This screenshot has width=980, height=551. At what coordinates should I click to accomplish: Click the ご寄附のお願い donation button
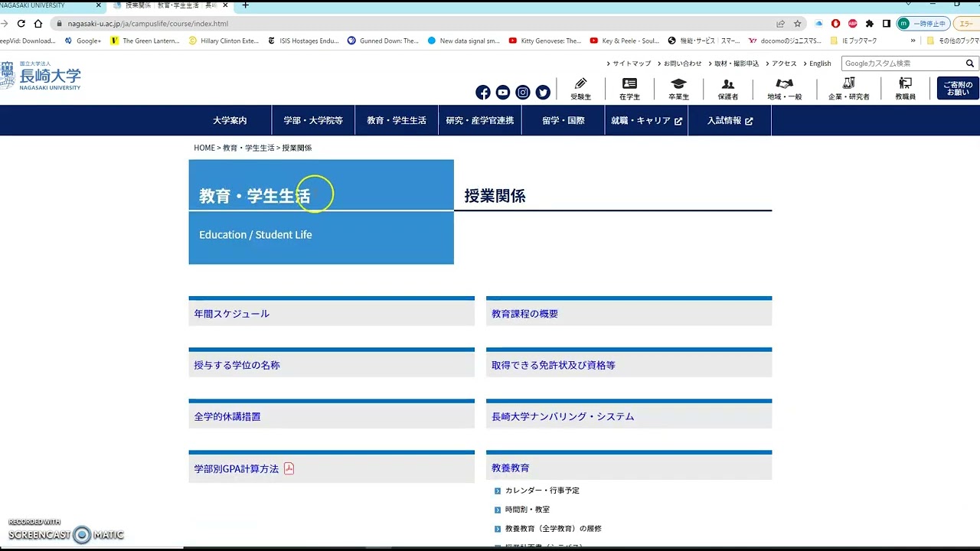(958, 88)
